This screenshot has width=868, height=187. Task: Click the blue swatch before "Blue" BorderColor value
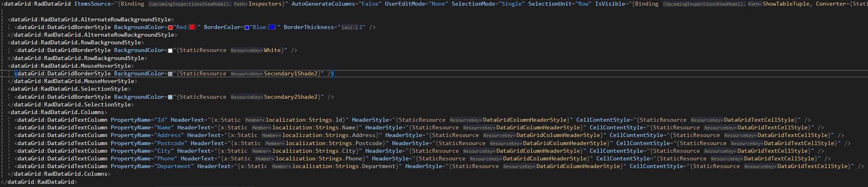(x=247, y=27)
